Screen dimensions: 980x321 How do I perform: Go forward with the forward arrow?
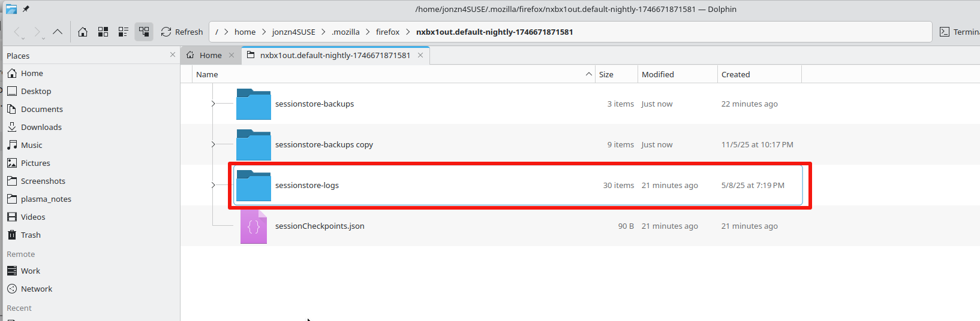[x=38, y=32]
